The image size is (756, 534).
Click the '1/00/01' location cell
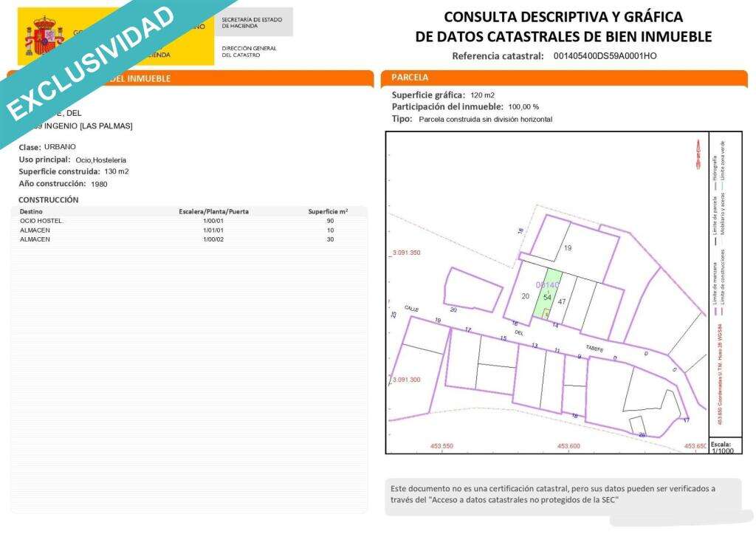coord(213,221)
